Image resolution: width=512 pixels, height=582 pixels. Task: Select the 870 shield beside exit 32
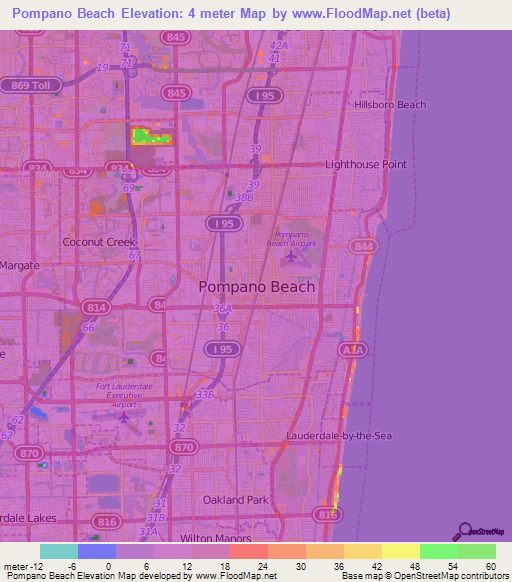click(184, 447)
